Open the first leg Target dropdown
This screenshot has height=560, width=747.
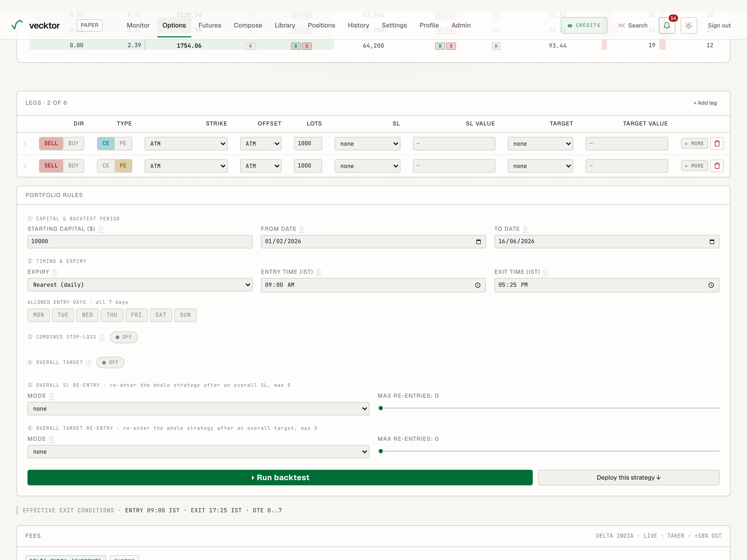(x=540, y=144)
